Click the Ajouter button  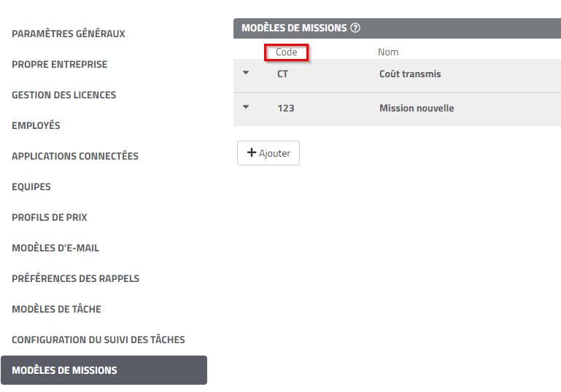pos(268,153)
